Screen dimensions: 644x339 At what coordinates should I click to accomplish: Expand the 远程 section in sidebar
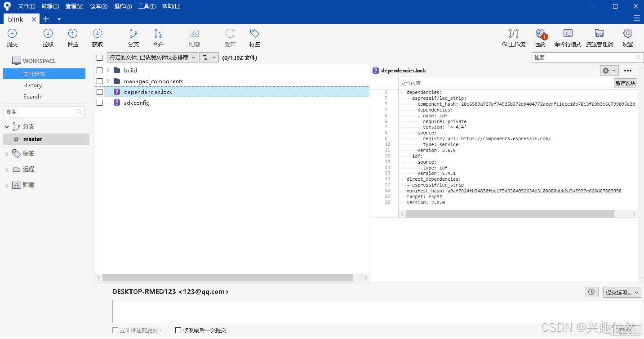click(7, 169)
